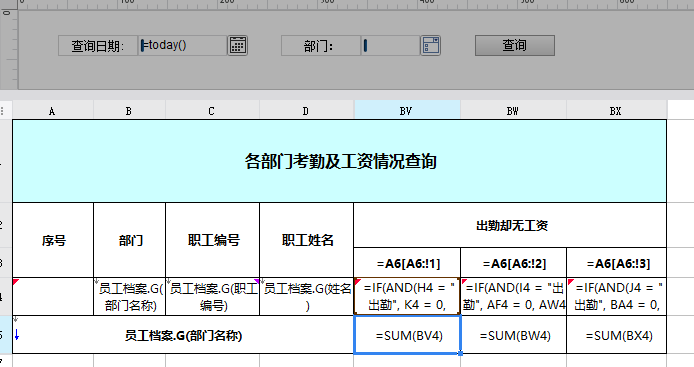Click the cell containing =SUM(BX4)
The width and height of the screenshot is (694, 367).
617,335
